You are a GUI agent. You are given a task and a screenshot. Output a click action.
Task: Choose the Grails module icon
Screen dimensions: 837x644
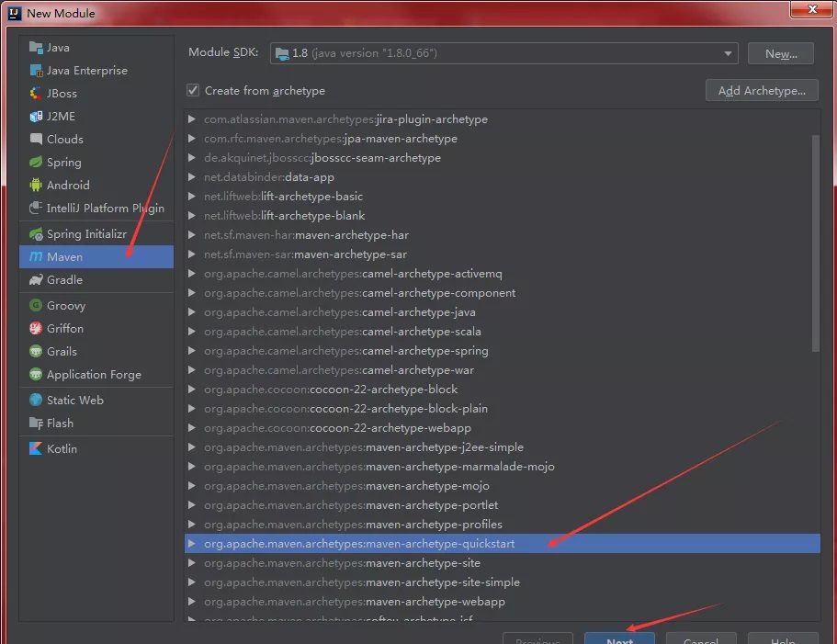pos(36,351)
